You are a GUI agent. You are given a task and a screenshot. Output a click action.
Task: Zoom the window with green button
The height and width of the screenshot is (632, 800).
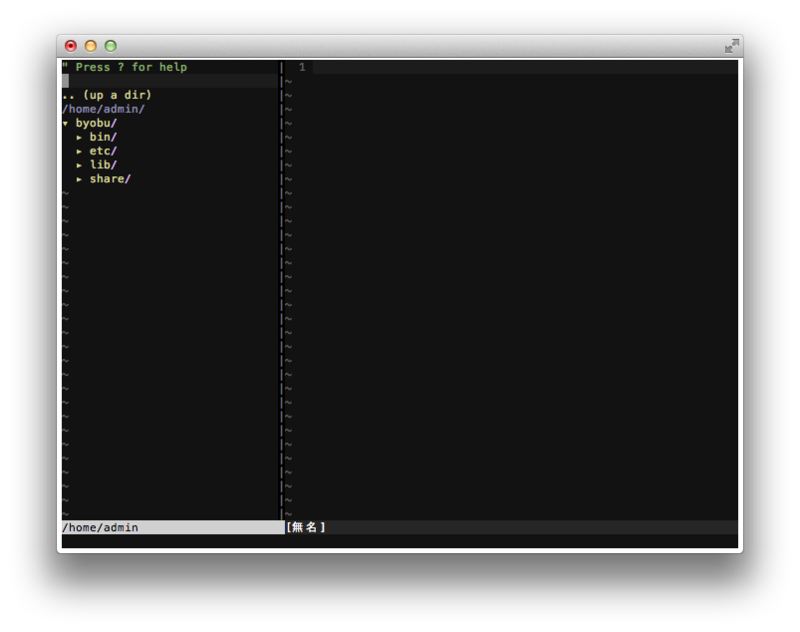[x=111, y=46]
